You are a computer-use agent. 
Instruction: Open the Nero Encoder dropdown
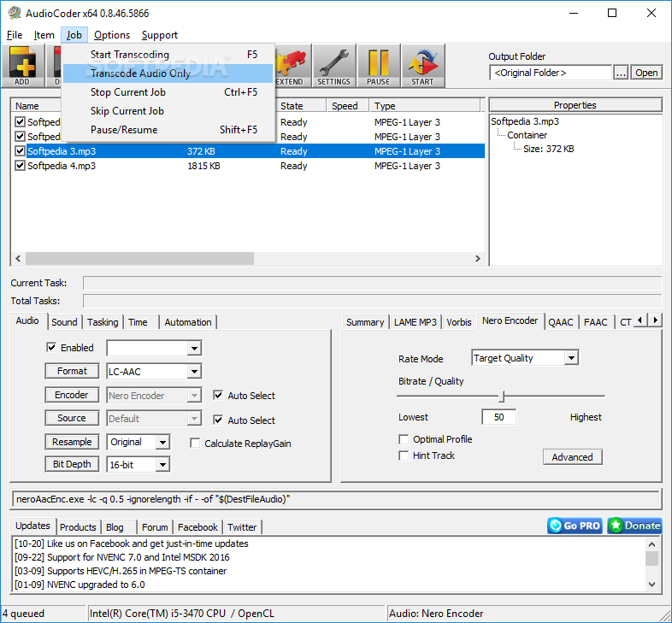click(x=194, y=395)
